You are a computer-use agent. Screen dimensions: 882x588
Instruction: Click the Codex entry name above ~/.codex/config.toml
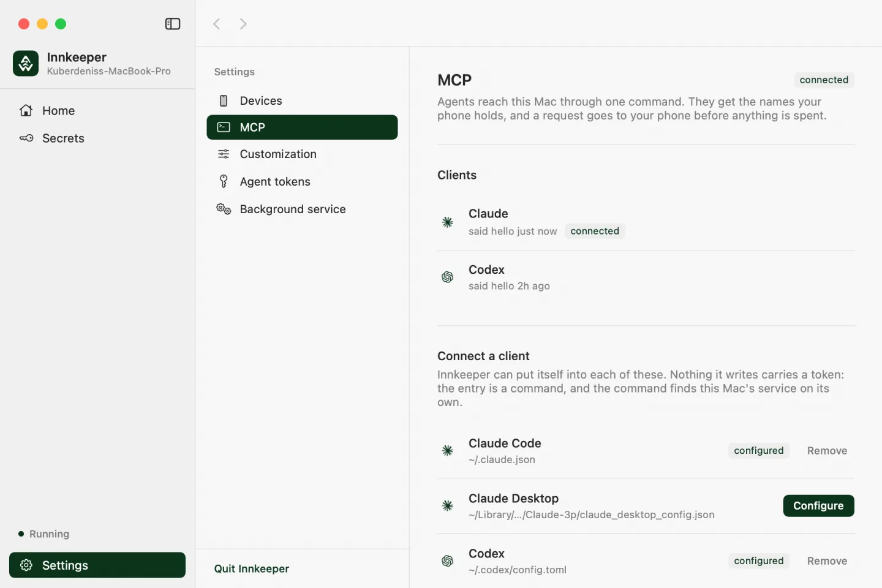(x=486, y=554)
